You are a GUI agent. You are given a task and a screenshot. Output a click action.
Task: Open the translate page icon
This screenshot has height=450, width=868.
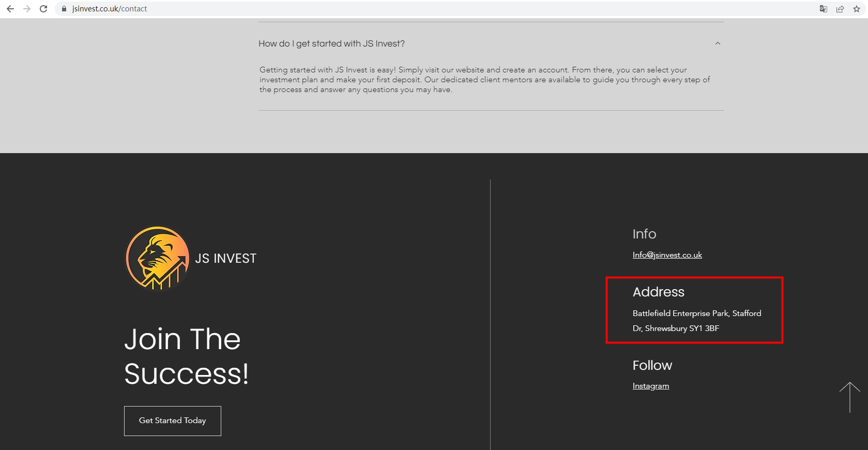(x=824, y=9)
